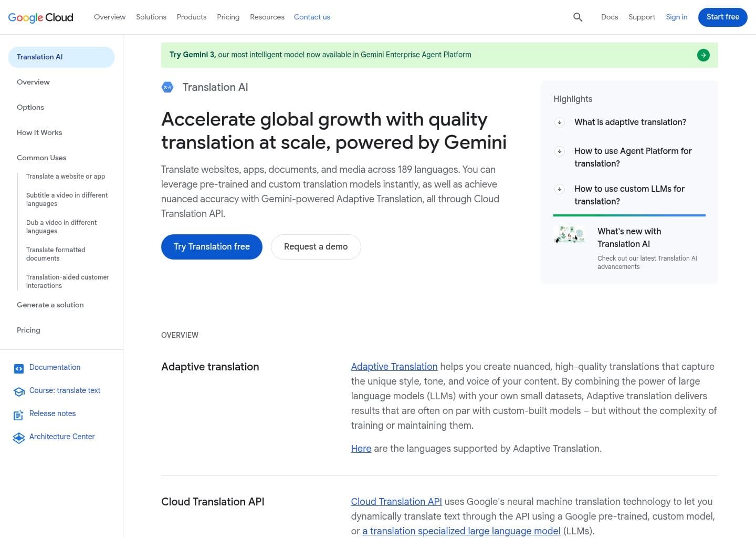Click 'Try Gemini 3' banner text
Viewport: 756px width, 538px height.
pos(193,55)
